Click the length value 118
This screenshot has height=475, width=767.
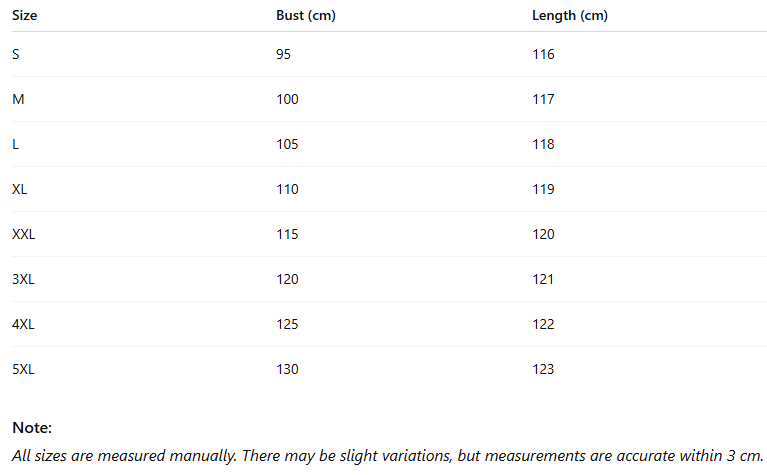pyautogui.click(x=543, y=144)
